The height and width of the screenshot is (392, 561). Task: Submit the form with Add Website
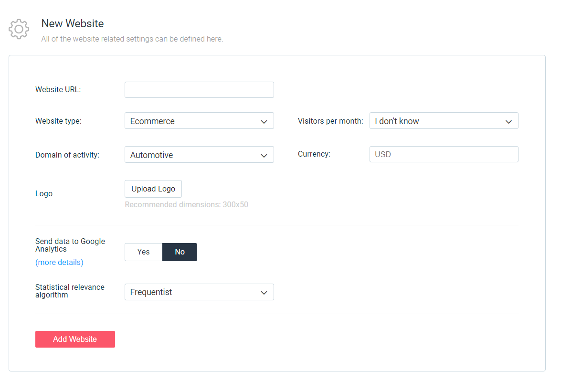[75, 339]
